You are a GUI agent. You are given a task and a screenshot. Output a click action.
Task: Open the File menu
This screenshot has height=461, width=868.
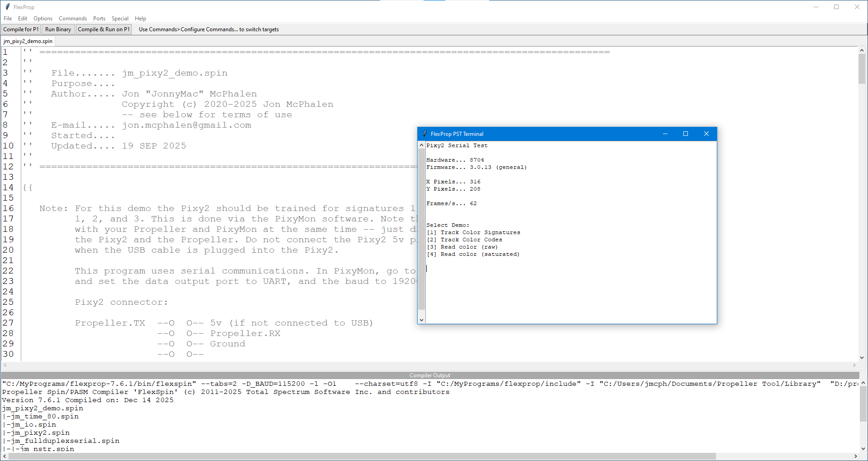click(8, 19)
